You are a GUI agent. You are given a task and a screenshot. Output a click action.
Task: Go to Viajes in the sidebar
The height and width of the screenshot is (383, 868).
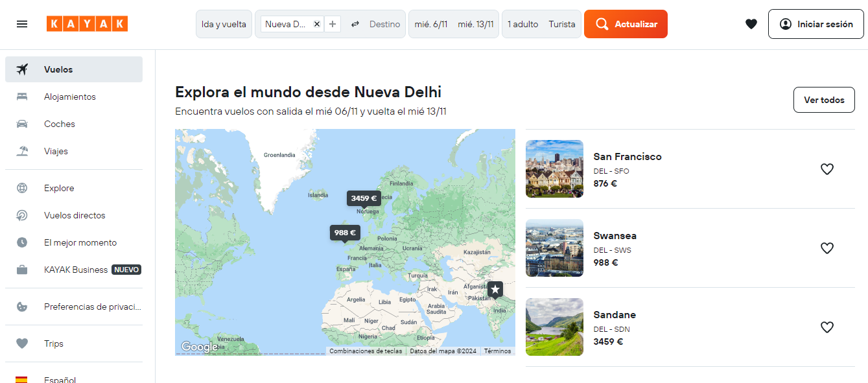[x=74, y=151]
